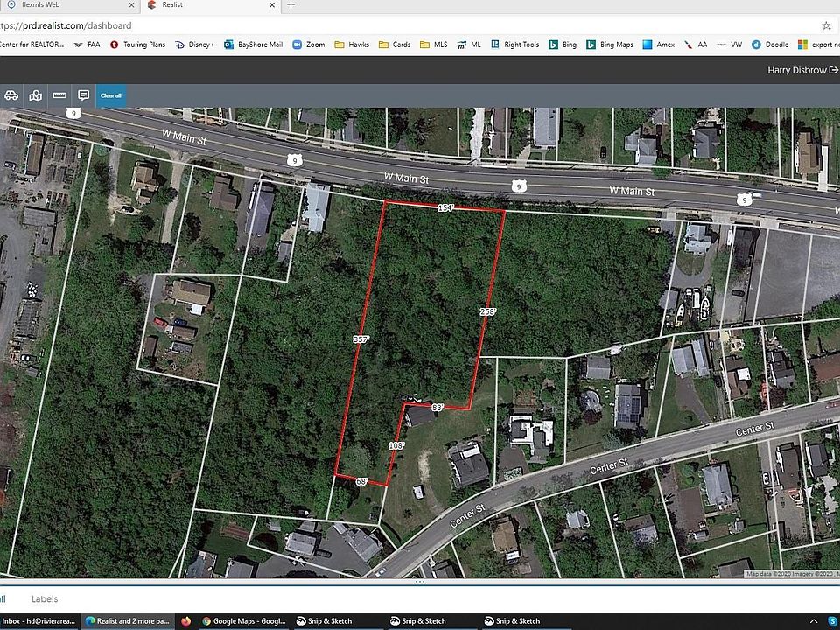Open the VW bookmark
This screenshot has height=630, width=840.
[x=730, y=45]
